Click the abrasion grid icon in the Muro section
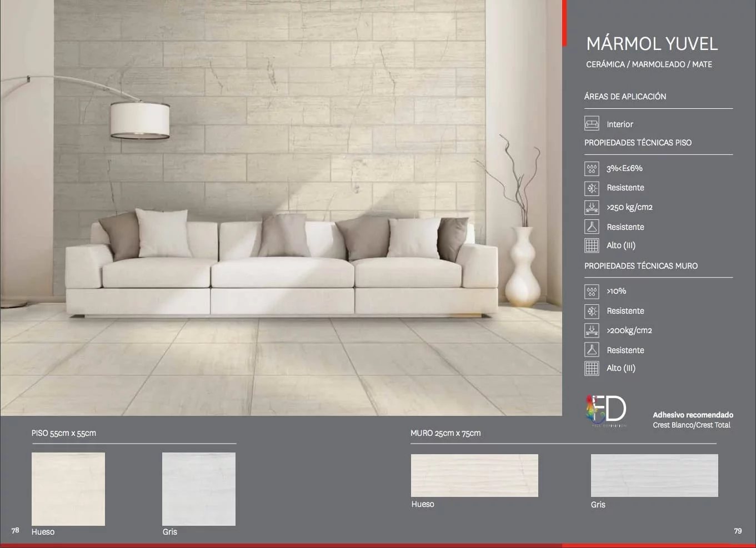 592,368
